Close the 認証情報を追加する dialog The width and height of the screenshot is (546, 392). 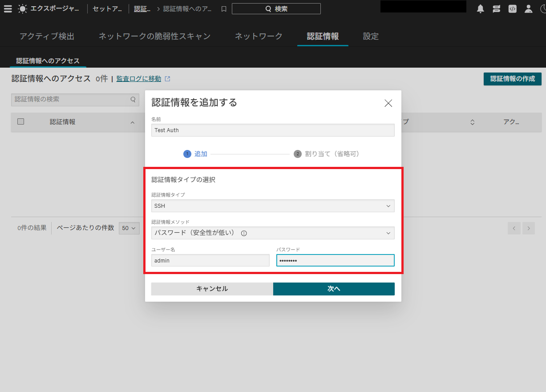[388, 103]
